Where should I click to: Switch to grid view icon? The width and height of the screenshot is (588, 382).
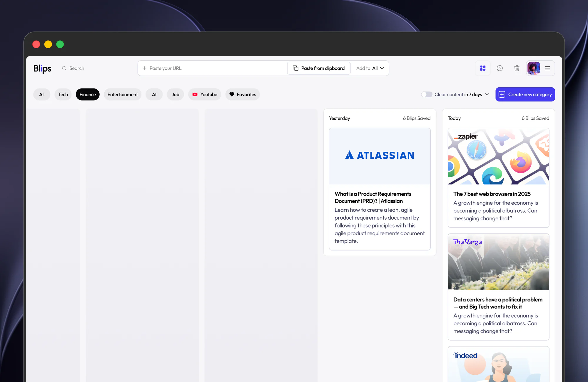(483, 68)
